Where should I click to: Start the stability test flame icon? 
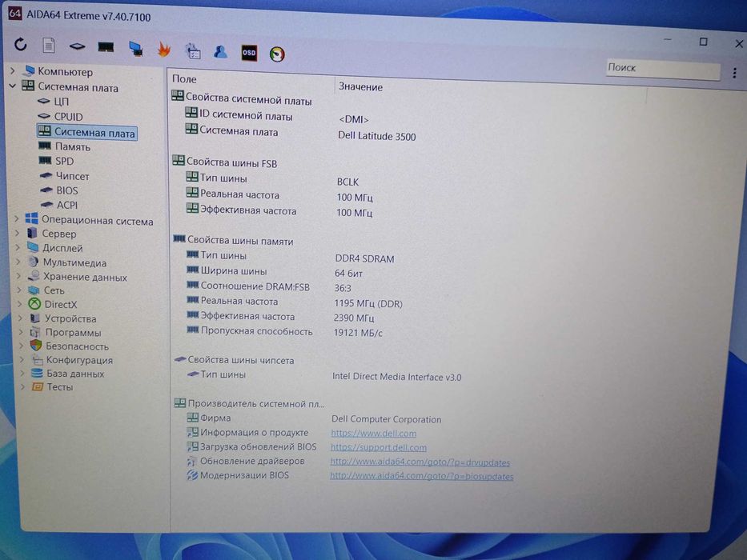coord(164,49)
